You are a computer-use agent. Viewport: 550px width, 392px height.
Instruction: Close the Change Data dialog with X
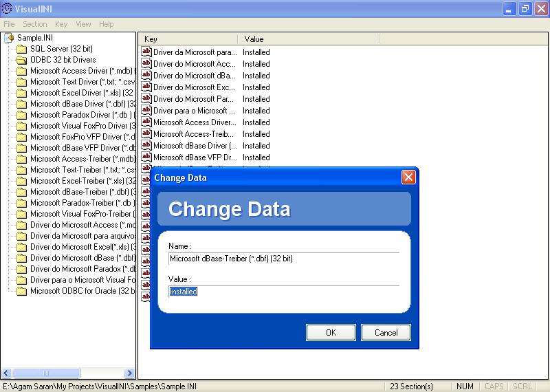(x=408, y=177)
